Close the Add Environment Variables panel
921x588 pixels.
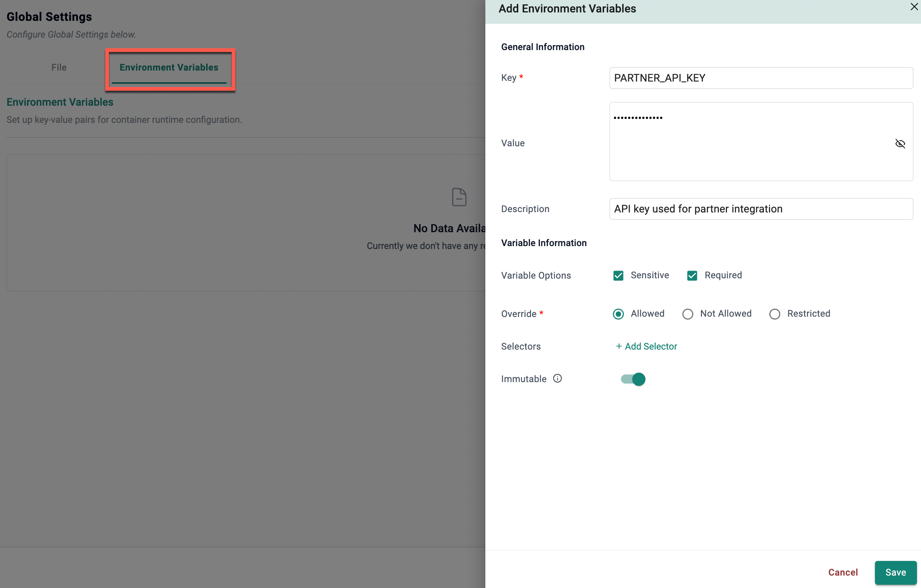914,7
